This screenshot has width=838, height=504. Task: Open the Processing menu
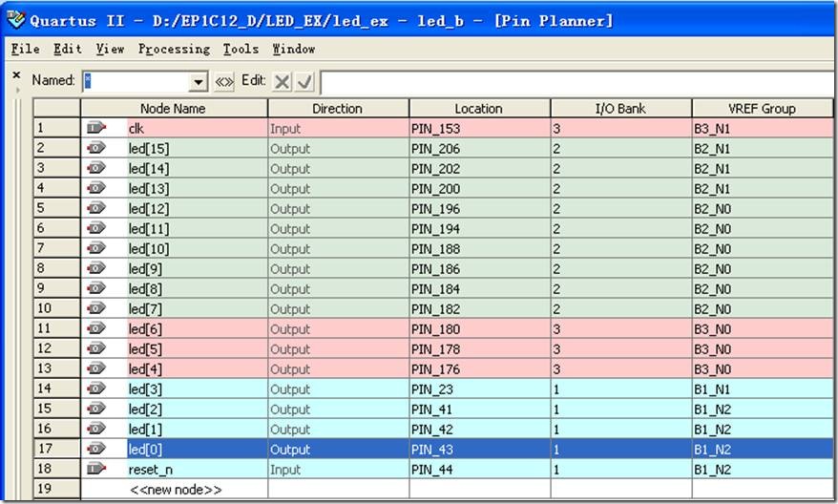click(x=174, y=49)
